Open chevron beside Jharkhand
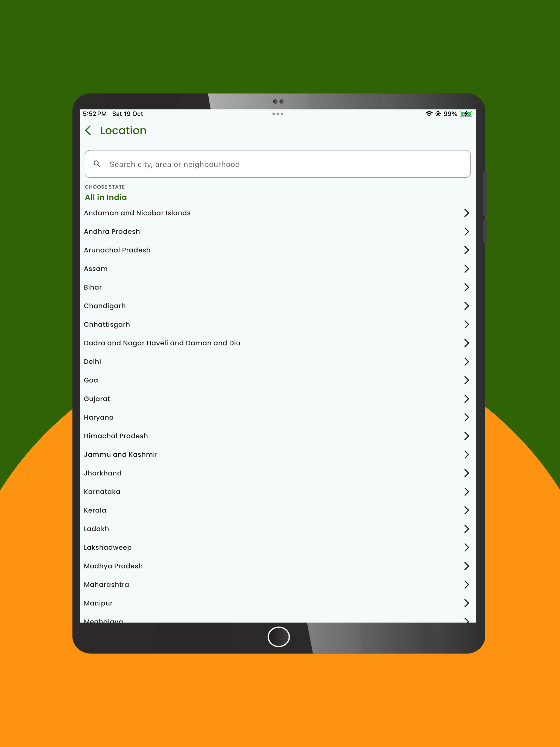Image resolution: width=560 pixels, height=747 pixels. pyautogui.click(x=466, y=473)
